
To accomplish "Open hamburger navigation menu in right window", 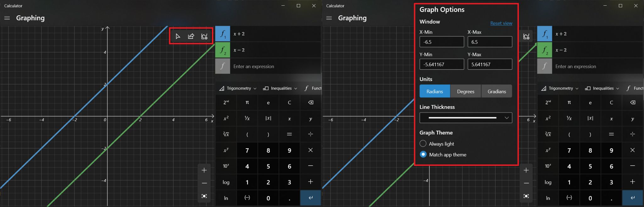I will (x=329, y=18).
